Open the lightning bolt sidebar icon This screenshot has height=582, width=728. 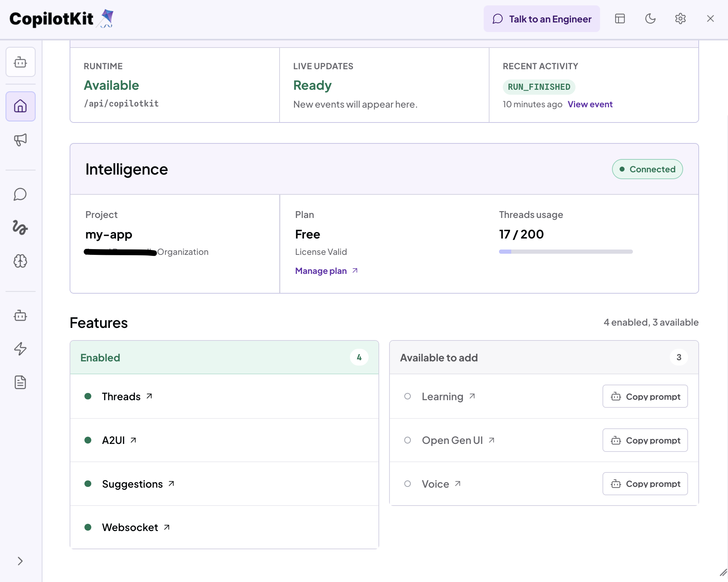pyautogui.click(x=21, y=349)
